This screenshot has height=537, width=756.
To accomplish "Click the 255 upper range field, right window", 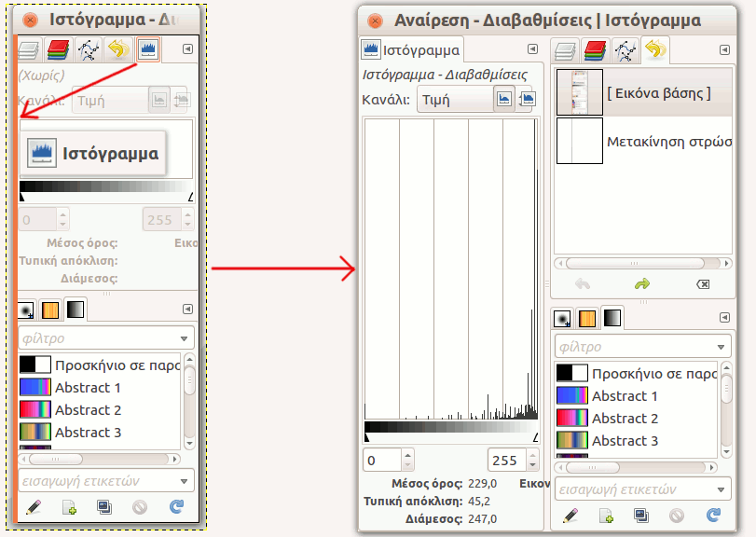I will 504,461.
